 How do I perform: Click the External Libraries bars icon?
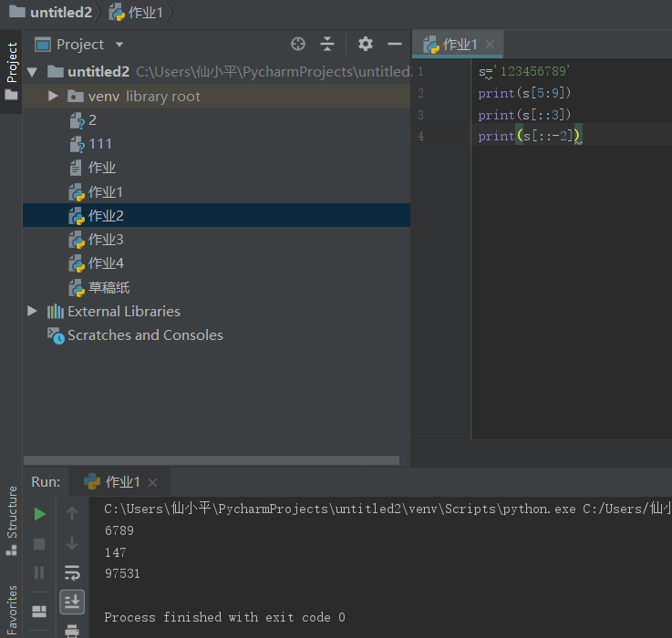point(56,312)
